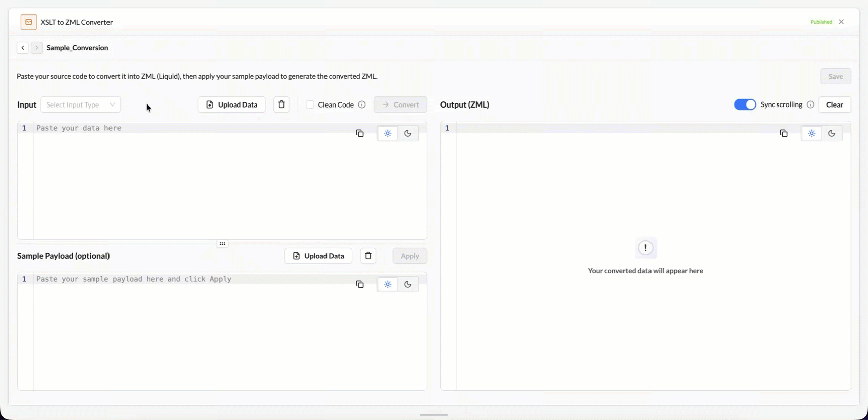
Task: Go back with left chevron
Action: click(23, 48)
